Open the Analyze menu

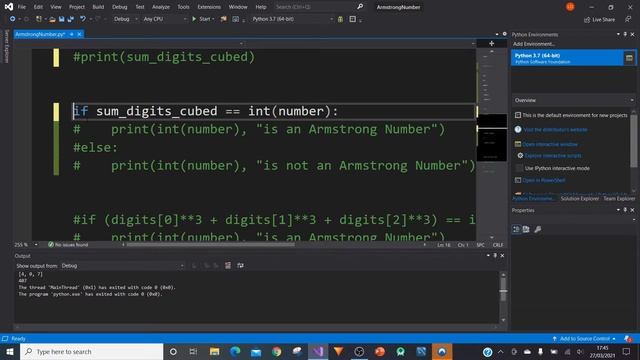pyautogui.click(x=161, y=7)
